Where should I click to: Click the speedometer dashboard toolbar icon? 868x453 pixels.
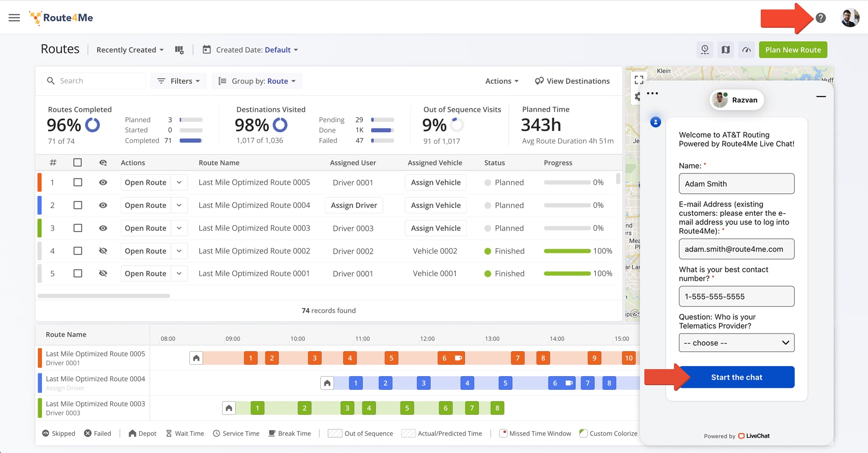[746, 50]
